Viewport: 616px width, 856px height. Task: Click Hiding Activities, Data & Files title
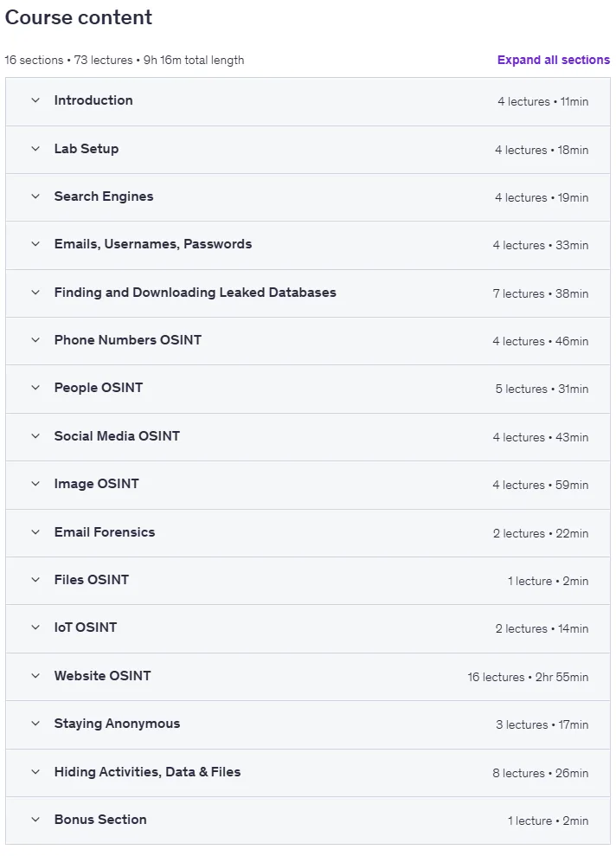147,771
